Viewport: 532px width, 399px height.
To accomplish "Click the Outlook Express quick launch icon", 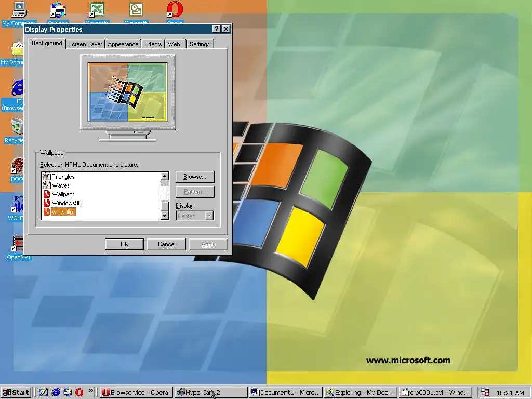I will click(68, 392).
